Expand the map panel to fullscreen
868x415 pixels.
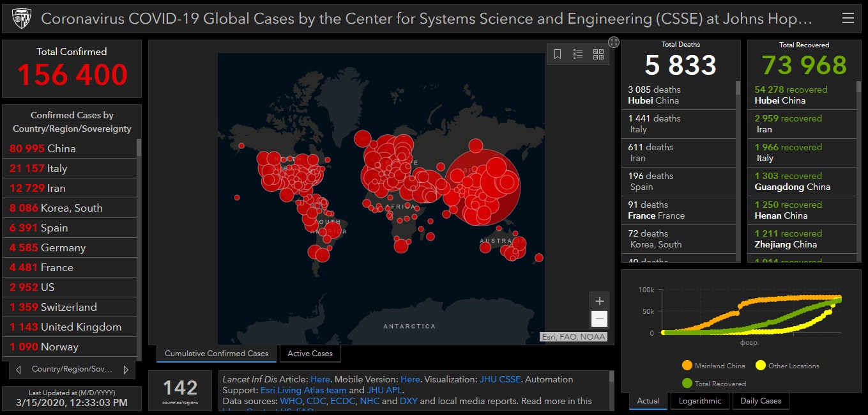(614, 42)
